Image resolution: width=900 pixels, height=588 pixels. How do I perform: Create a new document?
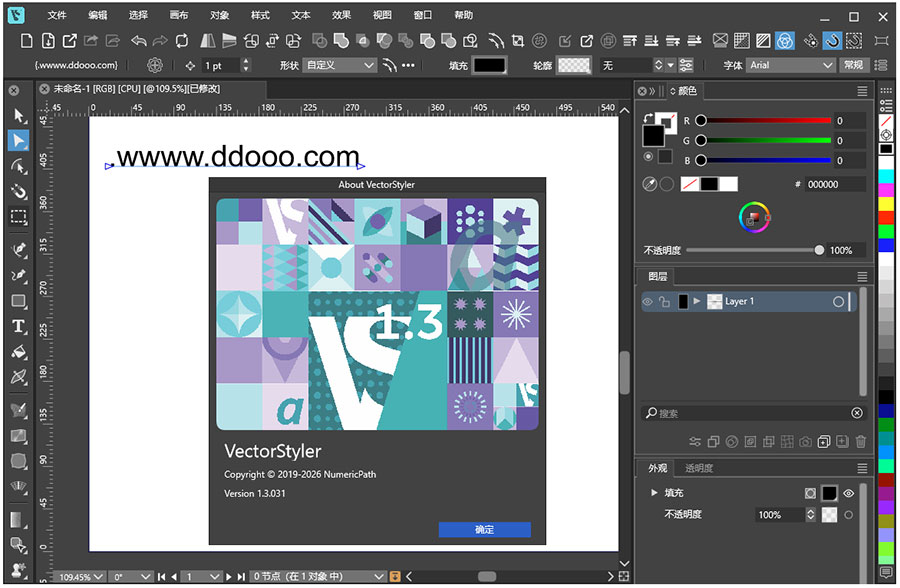coord(26,41)
